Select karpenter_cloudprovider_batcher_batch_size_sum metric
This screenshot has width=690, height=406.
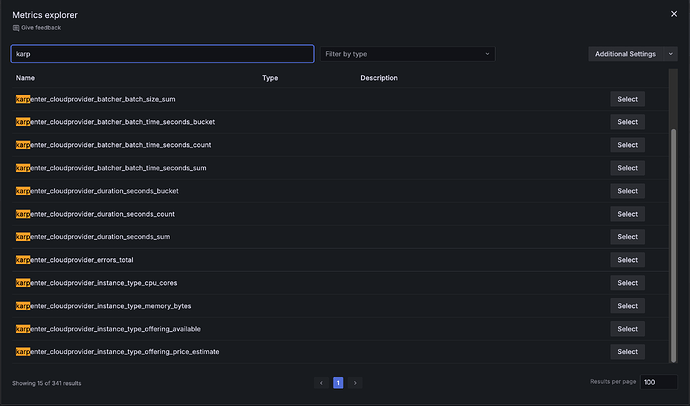628,99
